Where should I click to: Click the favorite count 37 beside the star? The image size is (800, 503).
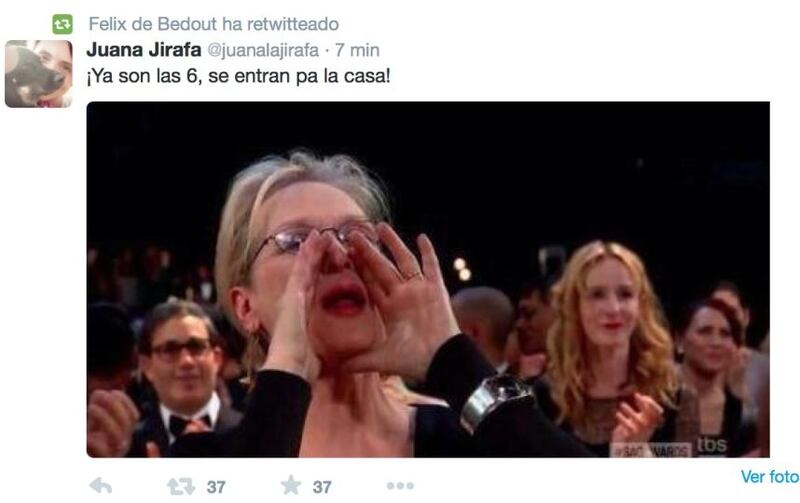[321, 487]
